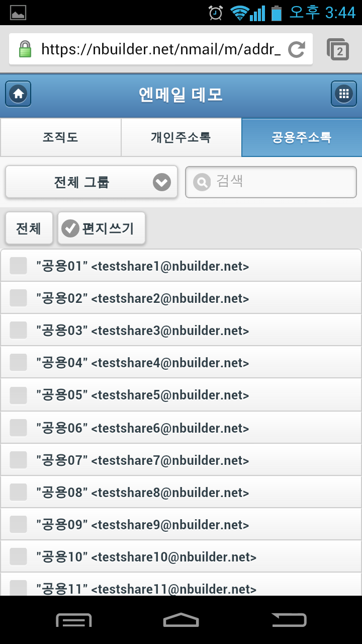Tap the magnifier icon in the search box
This screenshot has width=362, height=644.
point(202,182)
